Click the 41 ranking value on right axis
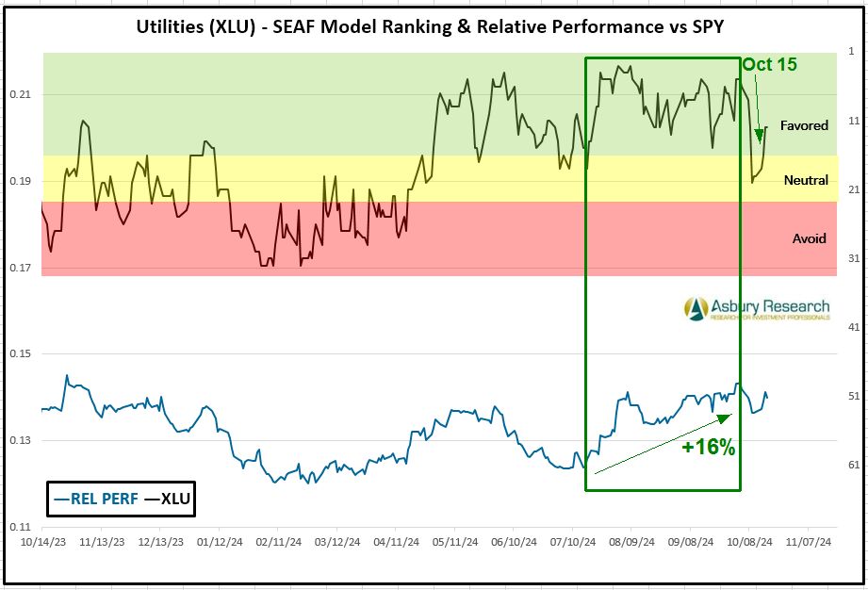The image size is (868, 590). (854, 327)
